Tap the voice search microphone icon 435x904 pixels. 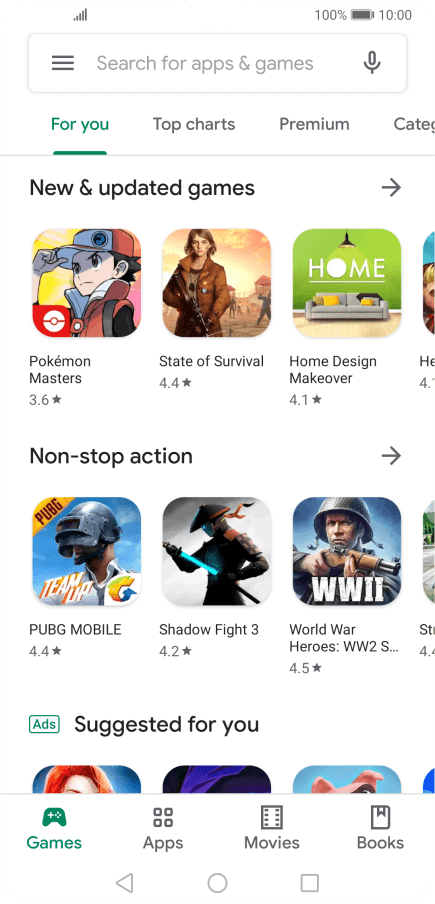click(x=372, y=63)
